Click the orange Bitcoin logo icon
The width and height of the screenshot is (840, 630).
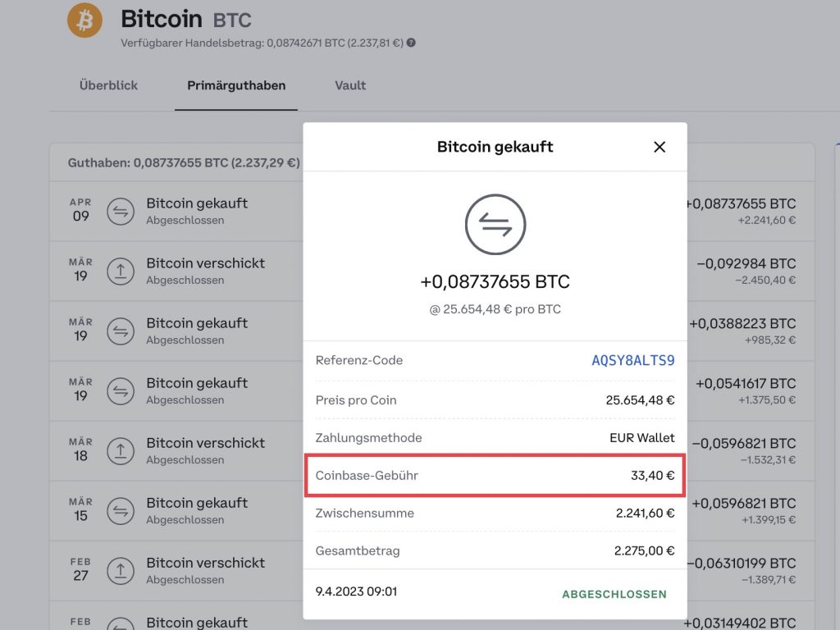click(x=84, y=21)
